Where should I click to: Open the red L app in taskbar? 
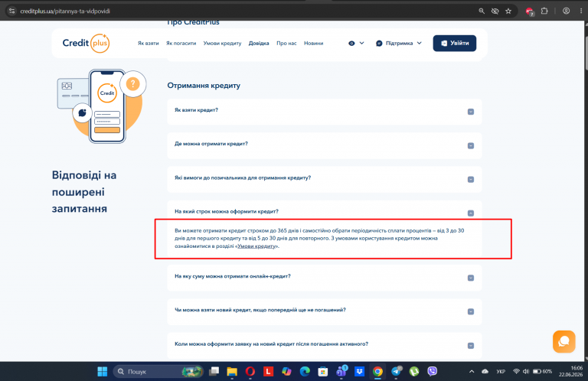[x=268, y=371]
